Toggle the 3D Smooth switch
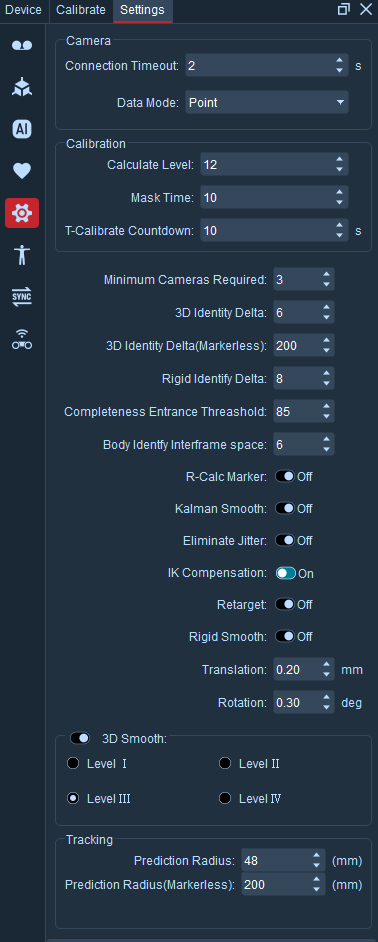This screenshot has height=942, width=378. coord(80,738)
